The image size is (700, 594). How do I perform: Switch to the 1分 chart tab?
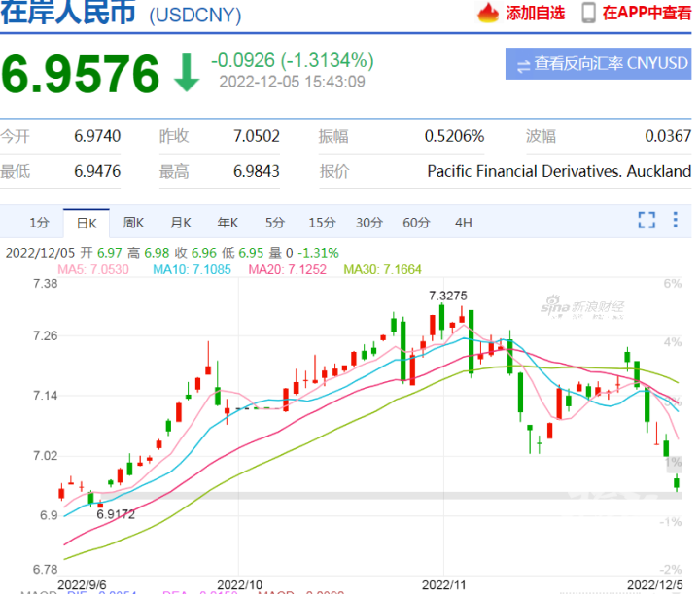click(38, 223)
